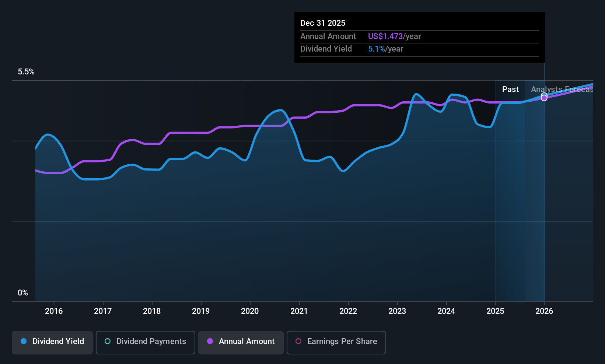Click the blue Dividend Yield legend dot
The height and width of the screenshot is (364, 605).
pos(24,342)
